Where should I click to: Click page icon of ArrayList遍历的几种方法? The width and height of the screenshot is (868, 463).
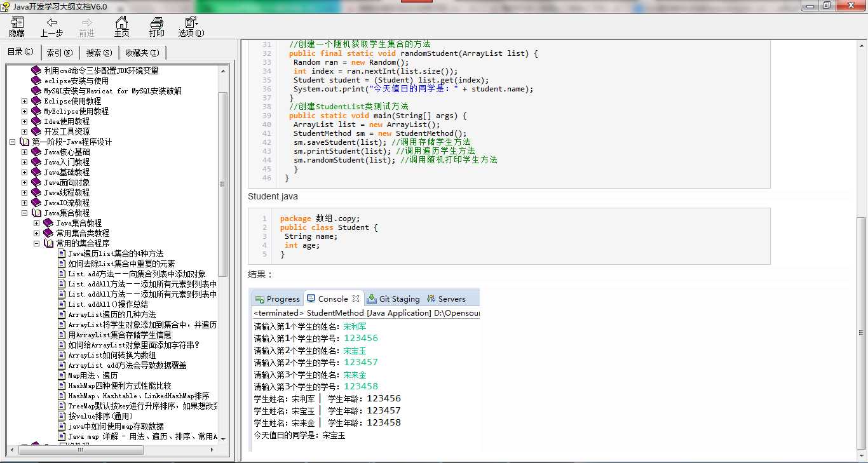point(62,314)
